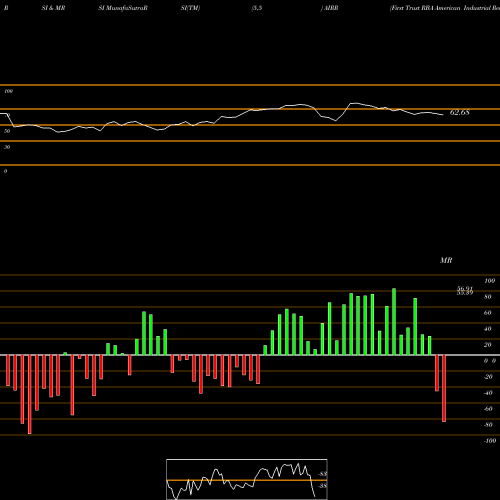Click the First Trust RBA American Industrial title
500x500 pixels.
click(x=445, y=8)
